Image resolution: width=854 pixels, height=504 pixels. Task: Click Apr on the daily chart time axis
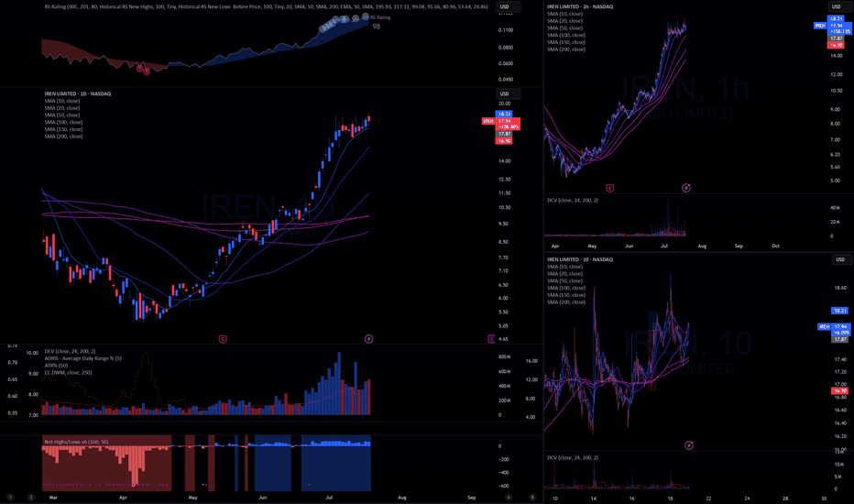(x=123, y=498)
